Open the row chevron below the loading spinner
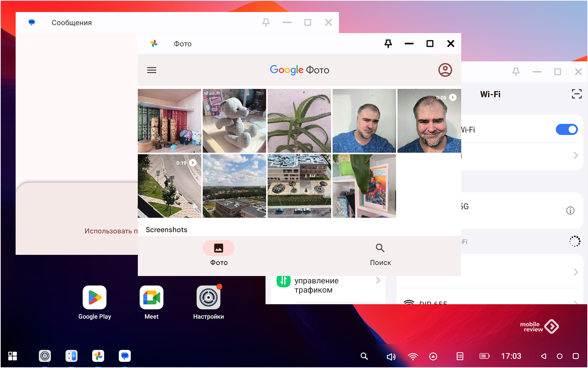The width and height of the screenshot is (588, 368). [x=576, y=272]
